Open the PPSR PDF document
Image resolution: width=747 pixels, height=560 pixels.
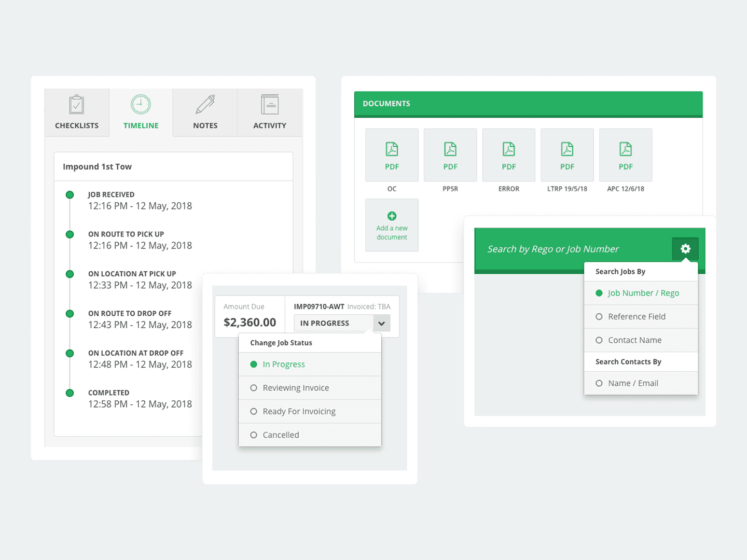tap(450, 155)
